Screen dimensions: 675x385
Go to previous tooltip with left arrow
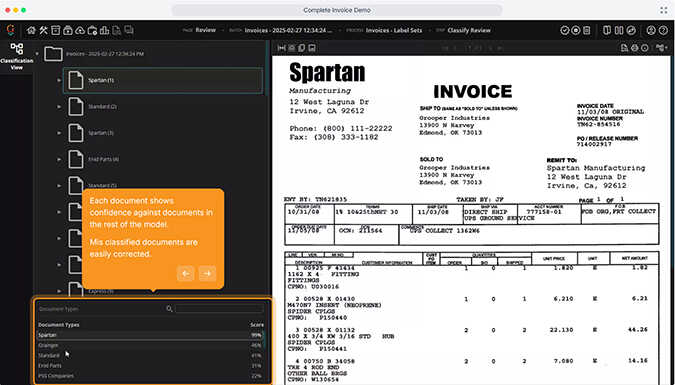186,273
